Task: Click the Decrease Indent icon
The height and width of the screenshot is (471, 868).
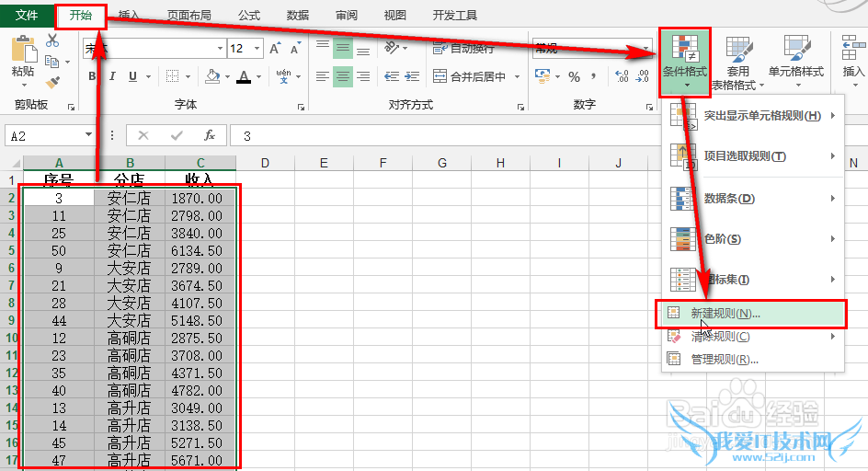Action: pyautogui.click(x=392, y=76)
